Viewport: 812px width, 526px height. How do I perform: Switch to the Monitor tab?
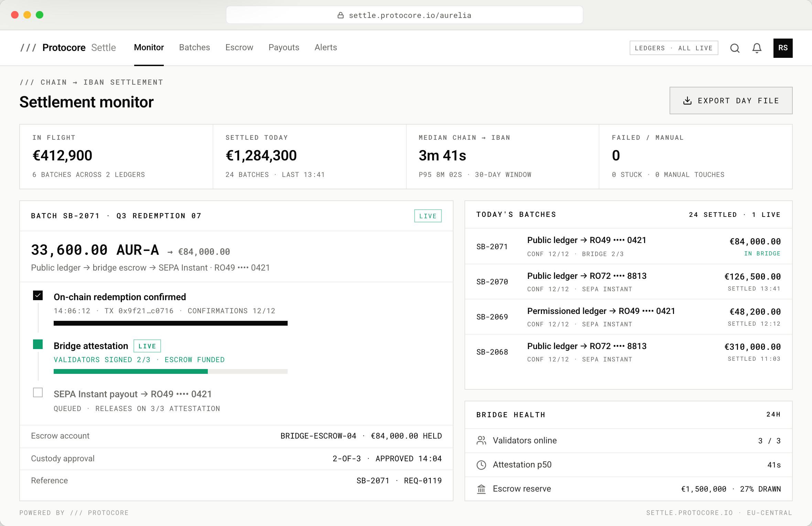[x=149, y=48]
